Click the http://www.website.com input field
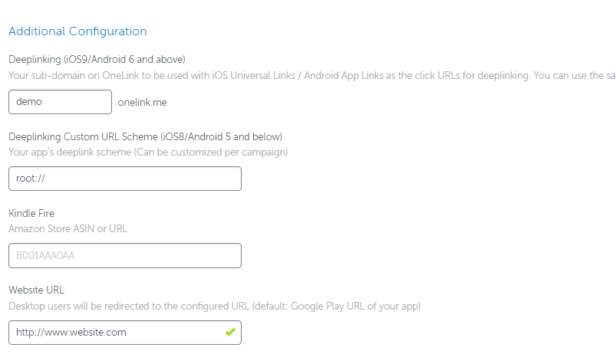 click(x=125, y=333)
